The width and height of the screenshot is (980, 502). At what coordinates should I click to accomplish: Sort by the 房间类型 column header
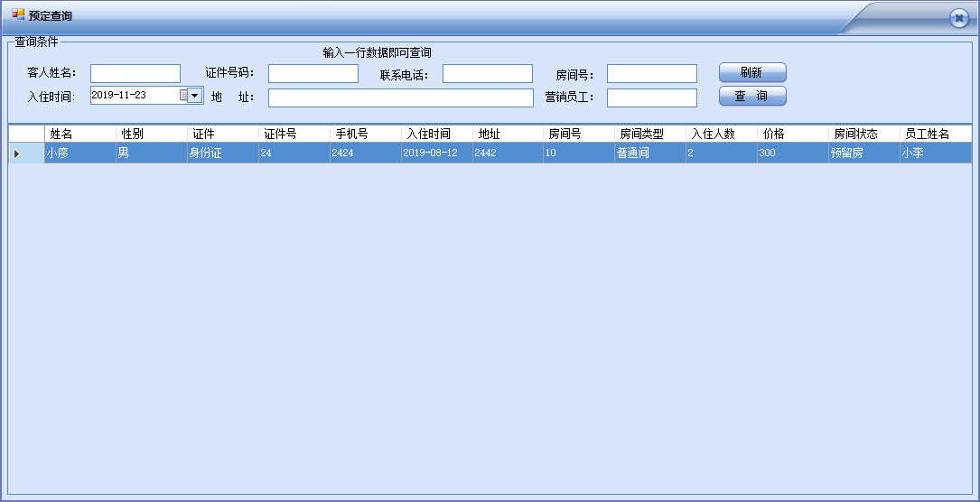649,134
